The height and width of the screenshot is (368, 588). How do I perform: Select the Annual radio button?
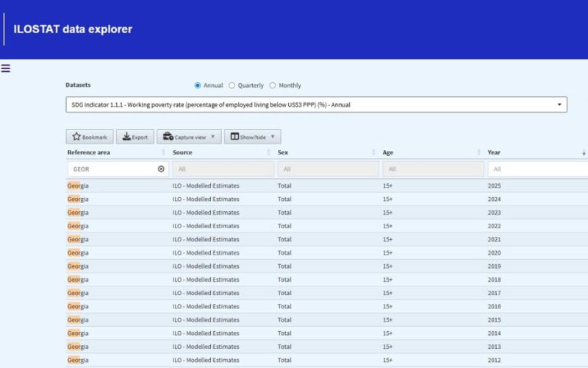pyautogui.click(x=197, y=85)
